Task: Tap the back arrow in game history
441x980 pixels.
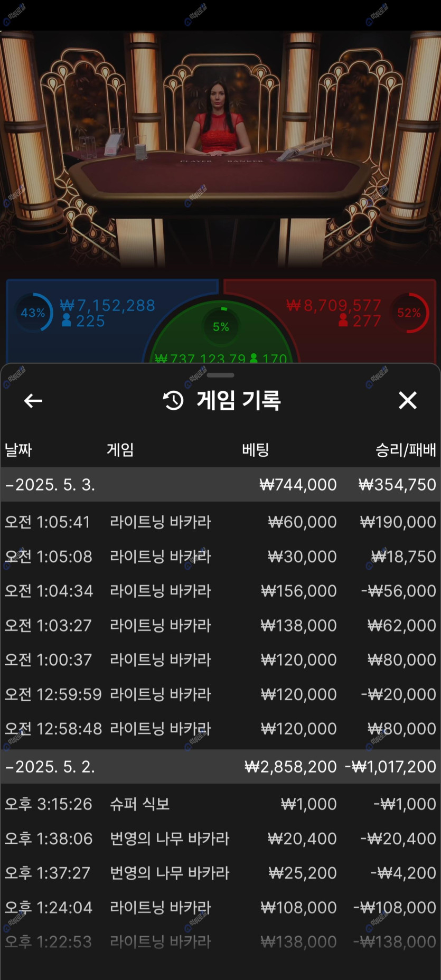Action: pyautogui.click(x=33, y=401)
